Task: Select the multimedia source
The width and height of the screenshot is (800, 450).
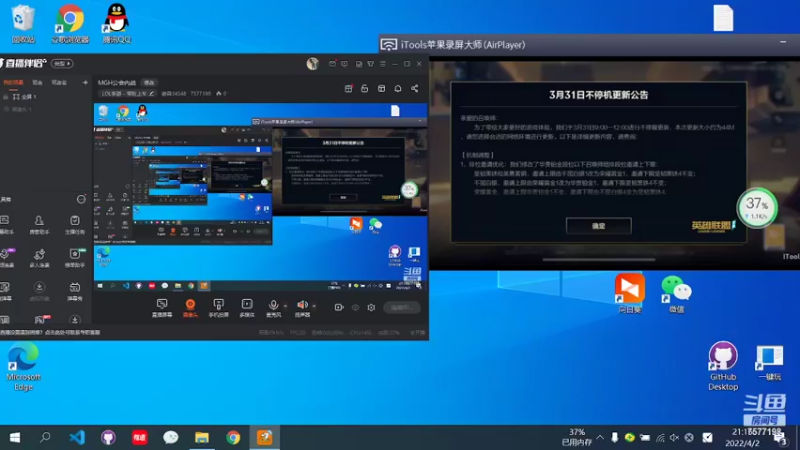Action: pyautogui.click(x=247, y=308)
